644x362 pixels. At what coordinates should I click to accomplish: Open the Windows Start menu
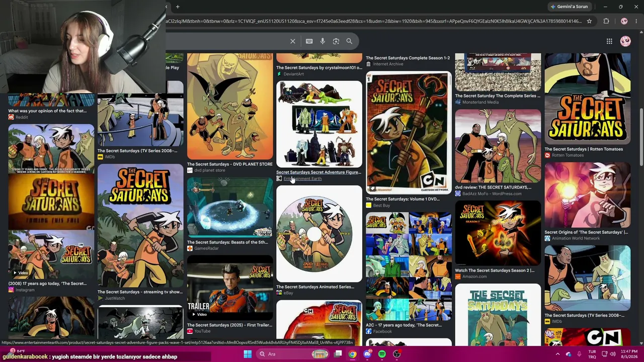pos(248,354)
